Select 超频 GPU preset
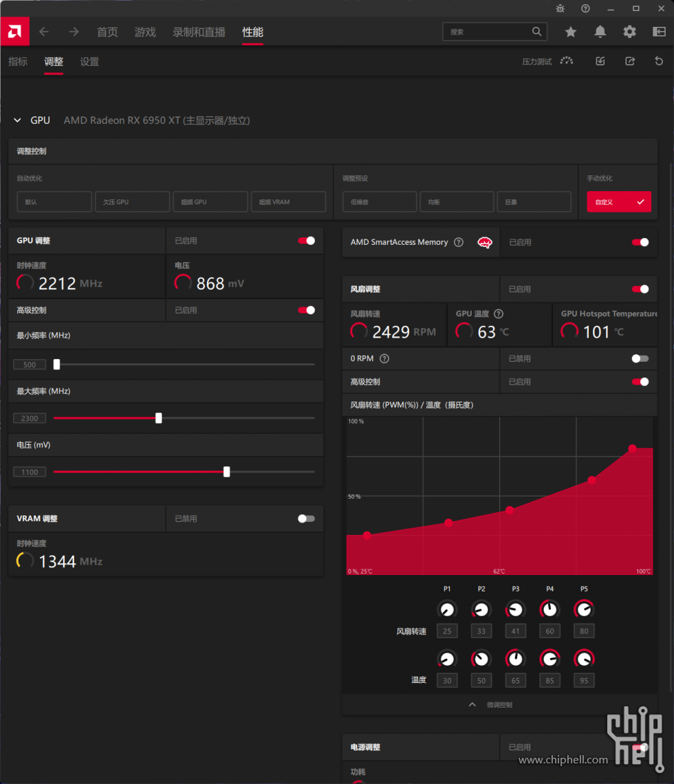Viewport: 674px width, 784px height. pos(210,202)
